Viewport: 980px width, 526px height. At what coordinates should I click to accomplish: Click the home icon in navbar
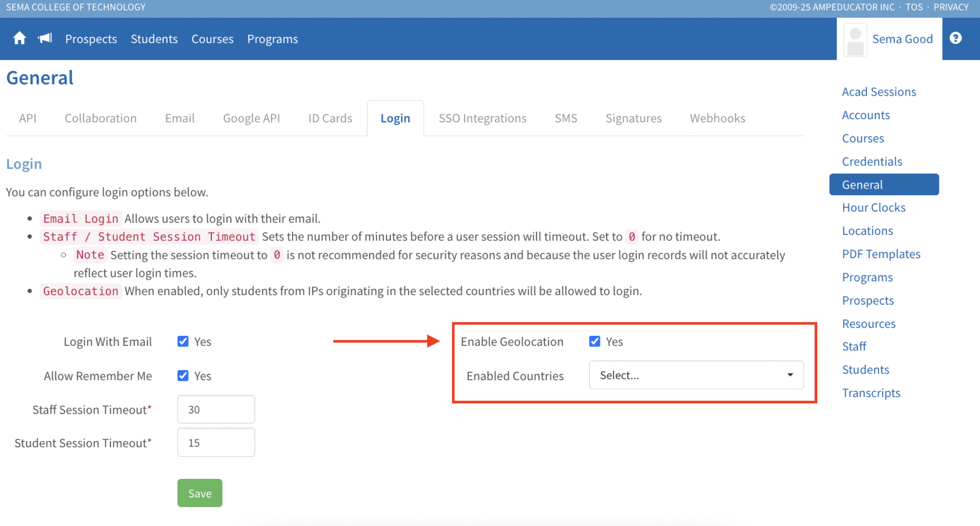[19, 39]
